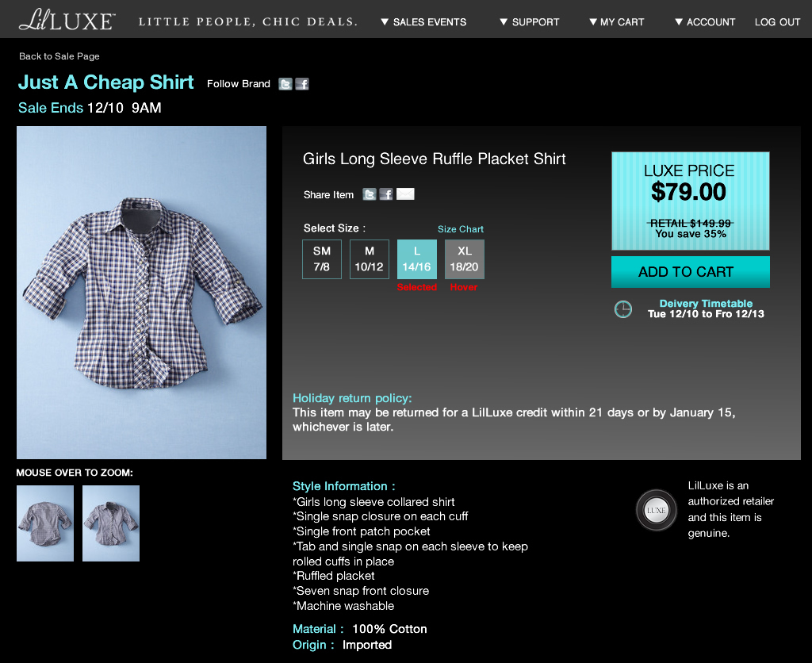Click the LilLUXE logo in header

[67, 21]
